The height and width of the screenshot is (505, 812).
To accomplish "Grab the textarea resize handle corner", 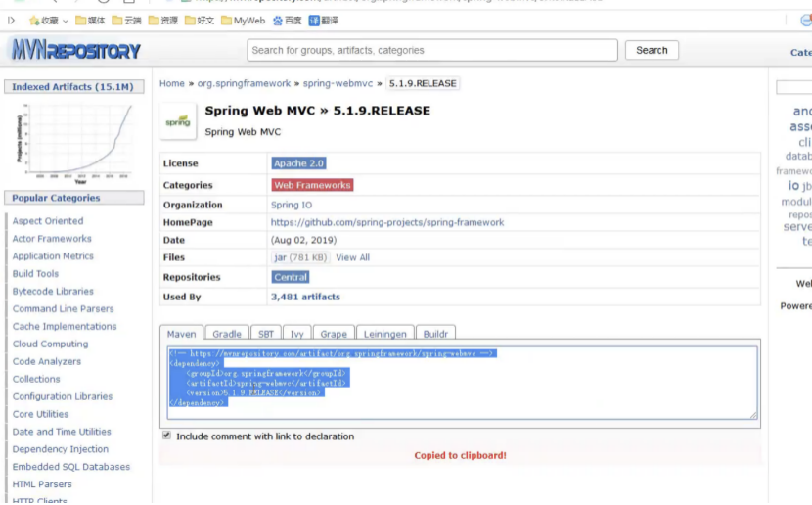I will (753, 415).
